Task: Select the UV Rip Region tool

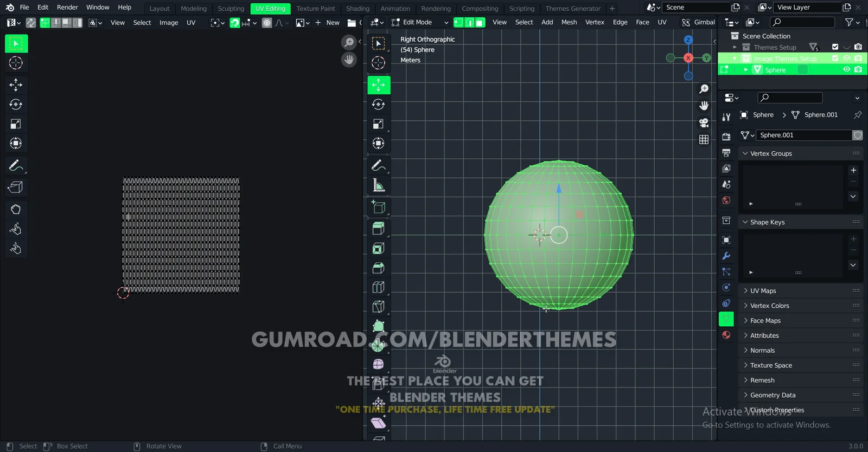Action: point(16,188)
